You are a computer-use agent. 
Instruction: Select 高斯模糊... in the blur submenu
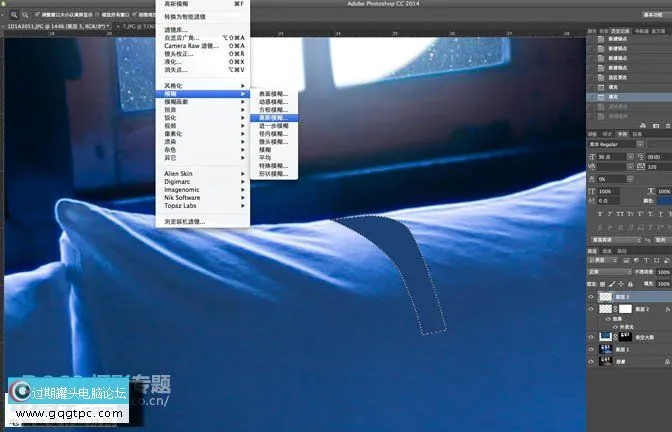[273, 118]
